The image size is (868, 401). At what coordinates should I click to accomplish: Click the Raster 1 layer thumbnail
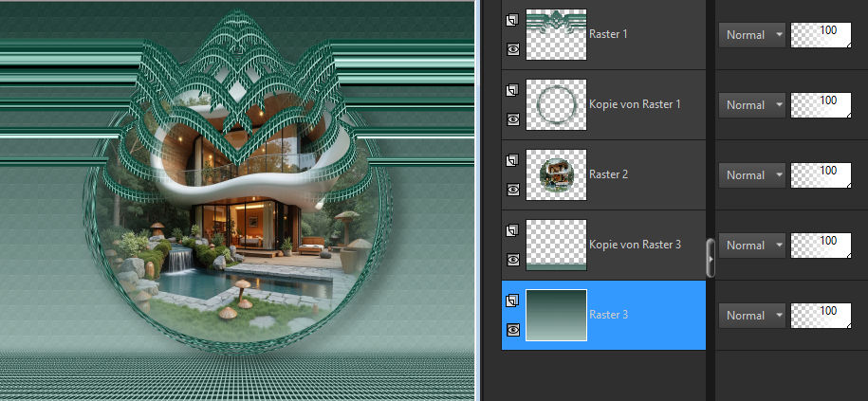(556, 34)
